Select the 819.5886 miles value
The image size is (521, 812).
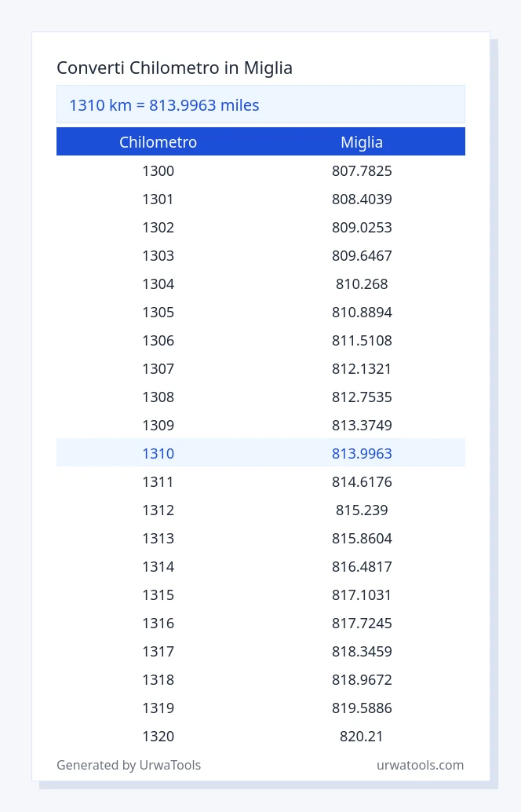pyautogui.click(x=362, y=708)
